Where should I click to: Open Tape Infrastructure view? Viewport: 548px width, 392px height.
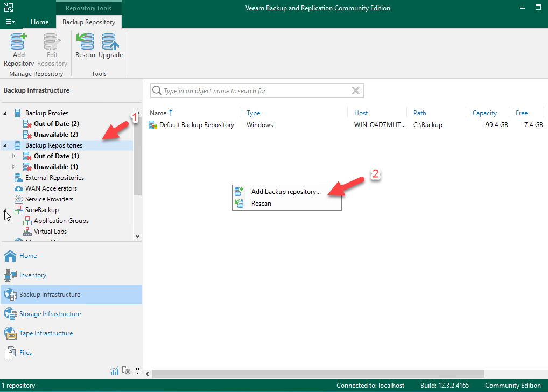[x=46, y=333]
